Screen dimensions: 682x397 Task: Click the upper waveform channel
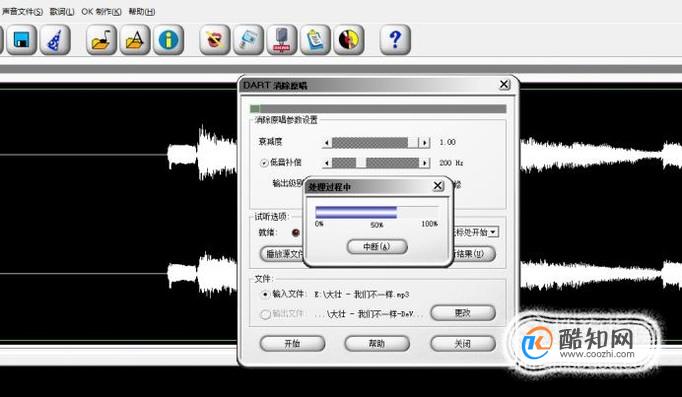click(117, 153)
